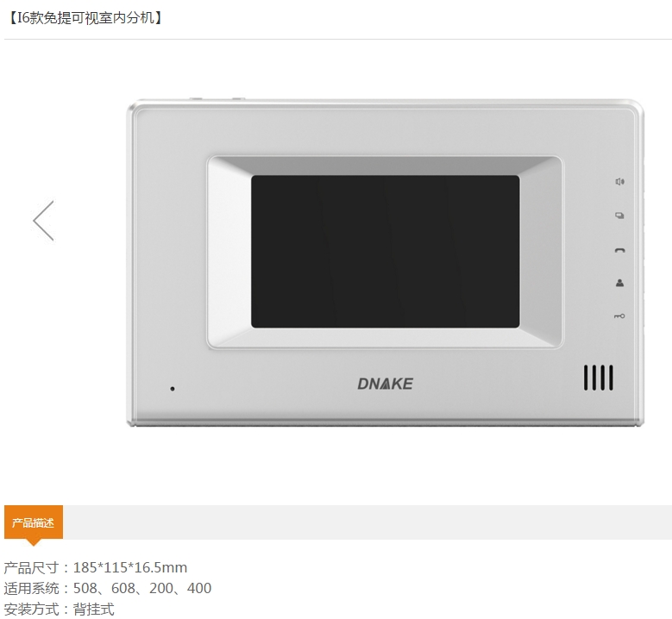
Task: Click the microphone dot on the device
Action: point(173,389)
